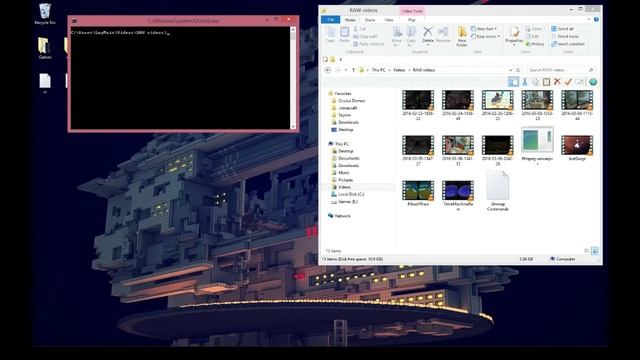Click the red X in the small toolbar
The width and height of the screenshot is (640, 360).
coord(557,82)
